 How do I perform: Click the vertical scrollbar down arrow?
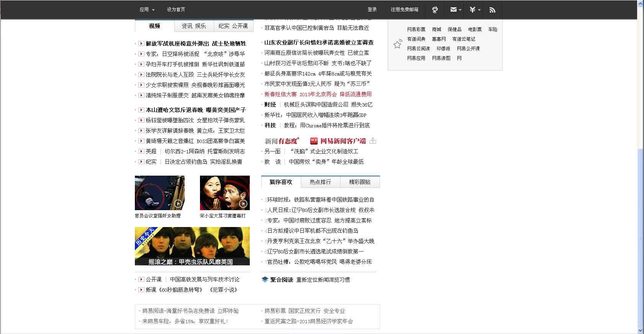(x=641, y=331)
